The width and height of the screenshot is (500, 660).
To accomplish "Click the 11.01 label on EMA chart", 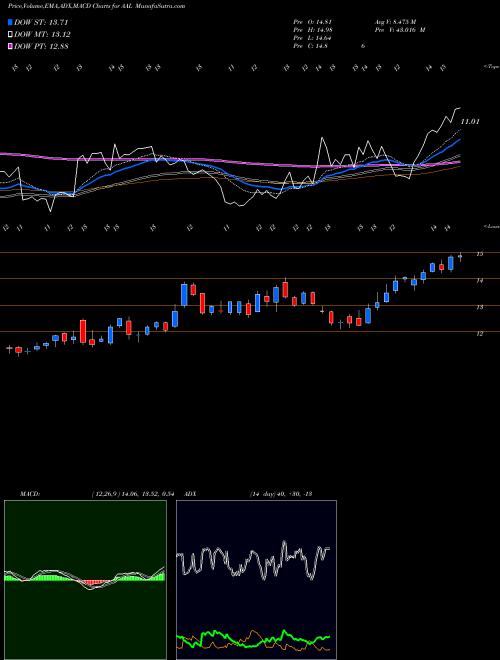I will 470,122.
